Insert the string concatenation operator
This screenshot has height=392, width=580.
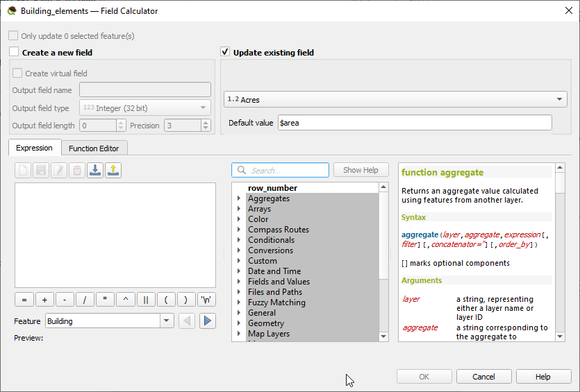coord(146,300)
